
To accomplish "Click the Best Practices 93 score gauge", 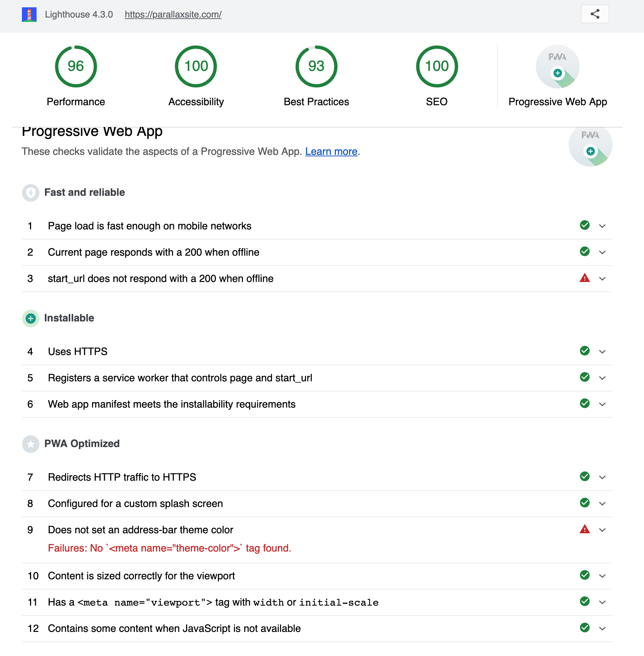I will click(x=316, y=66).
